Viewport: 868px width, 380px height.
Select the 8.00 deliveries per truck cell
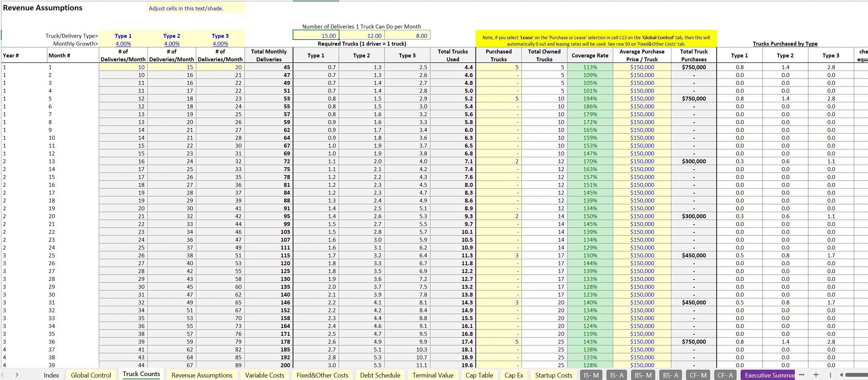(407, 36)
